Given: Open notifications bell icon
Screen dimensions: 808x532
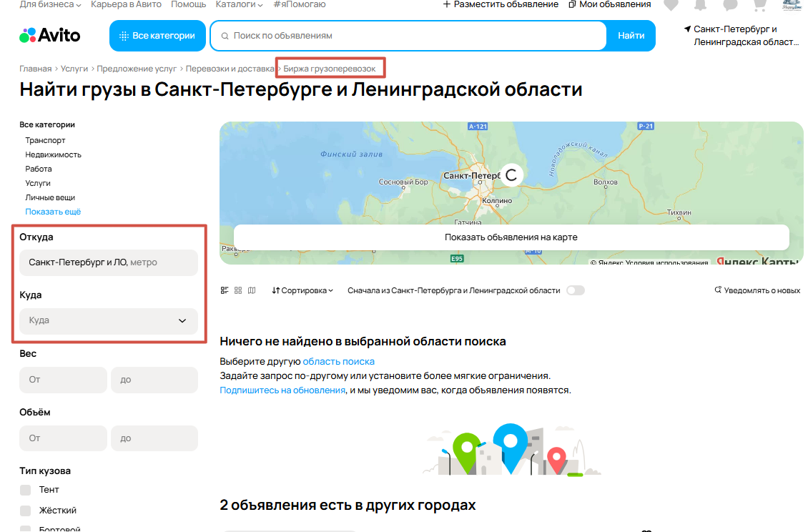Looking at the screenshot, I should (x=700, y=5).
